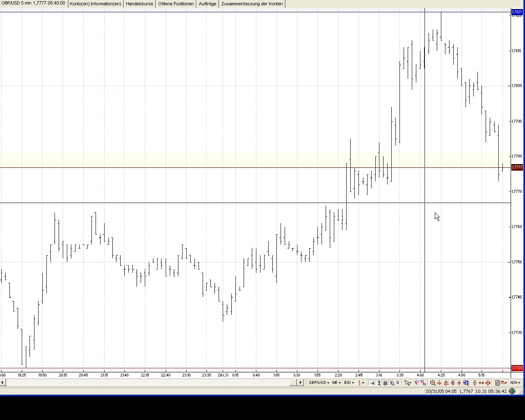525x420 pixels.
Task: Toggle chart shift to right edge
Action: (x=372, y=383)
